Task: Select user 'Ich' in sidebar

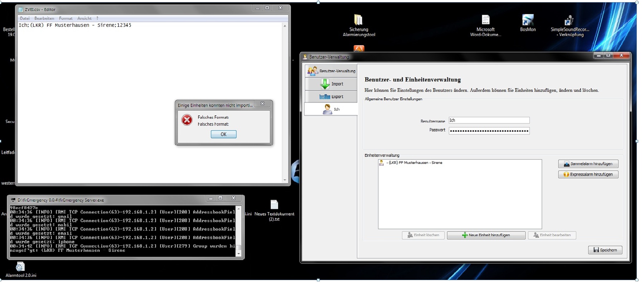Action: 331,109
